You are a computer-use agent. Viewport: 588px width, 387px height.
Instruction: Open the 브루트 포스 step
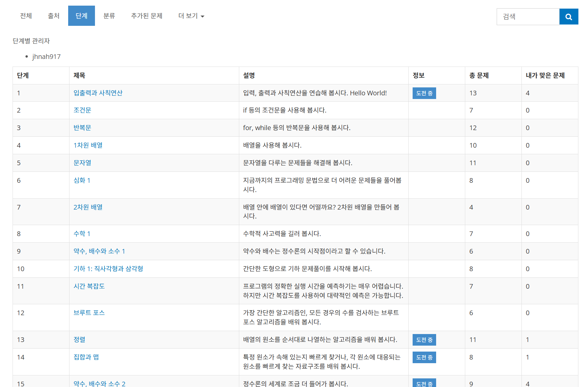coord(89,312)
